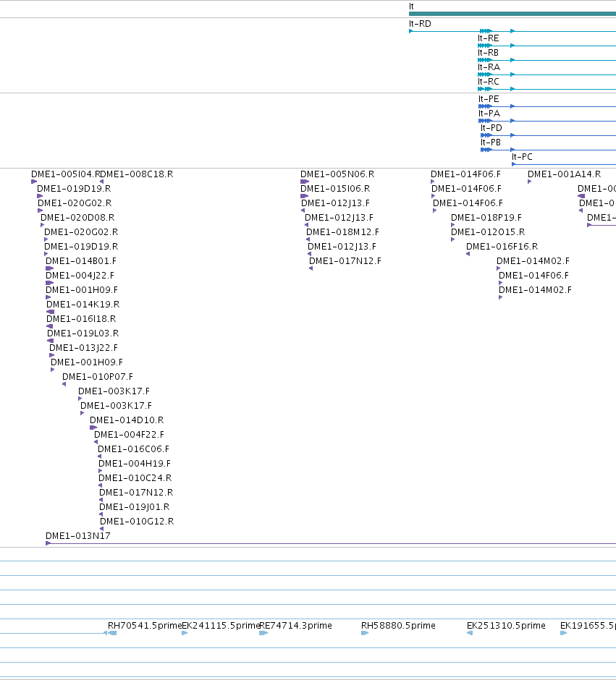Select the DME1-008C18.R feature label

(x=137, y=174)
